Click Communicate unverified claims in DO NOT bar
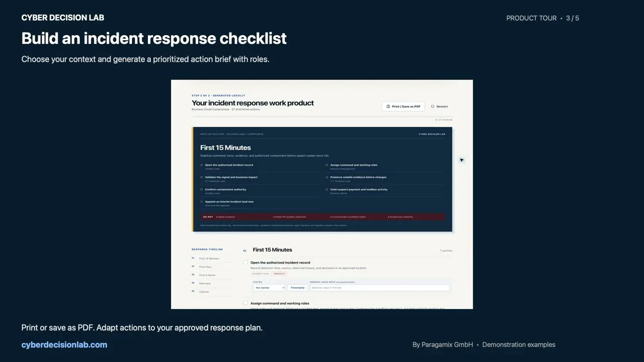 coord(348,217)
